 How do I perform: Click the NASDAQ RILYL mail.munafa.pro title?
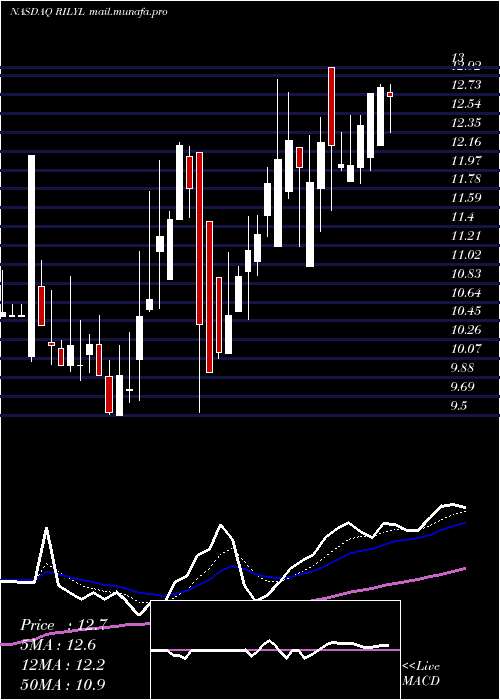coord(89,12)
